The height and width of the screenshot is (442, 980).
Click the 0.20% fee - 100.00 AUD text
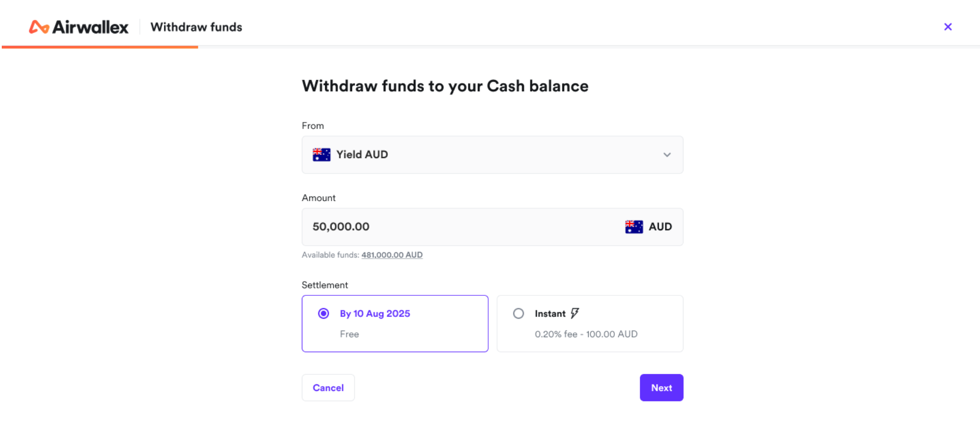[x=586, y=334]
